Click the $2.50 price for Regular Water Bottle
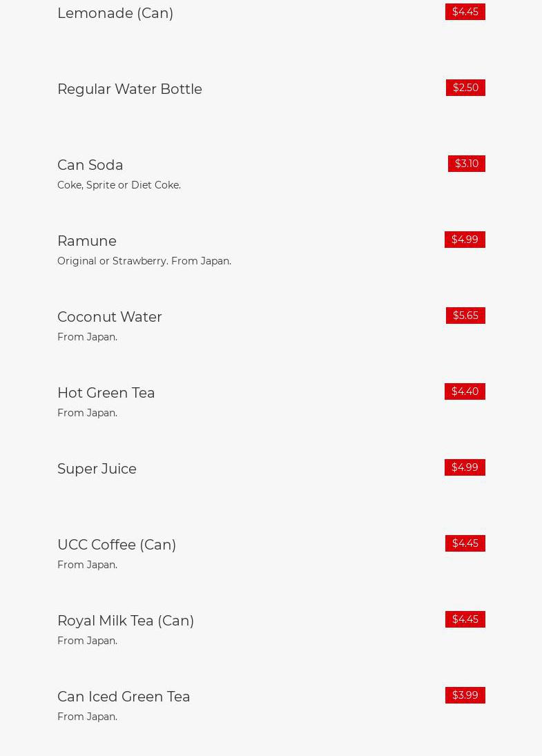 (465, 88)
